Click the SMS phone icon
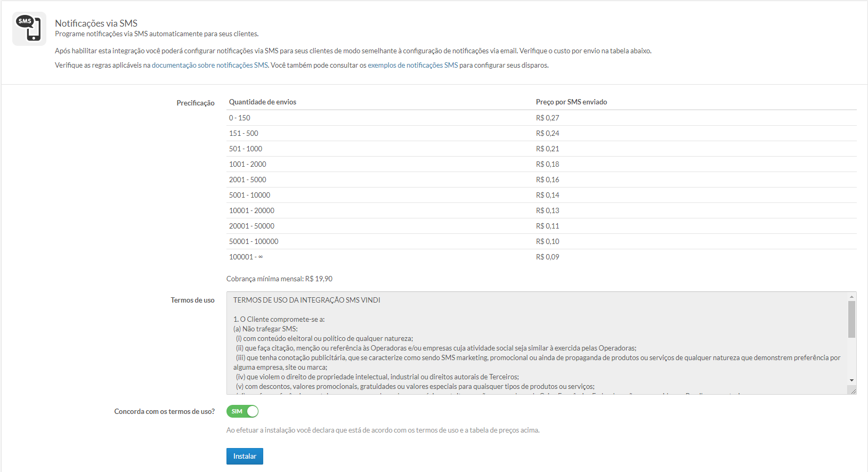This screenshot has height=472, width=868. pyautogui.click(x=29, y=29)
